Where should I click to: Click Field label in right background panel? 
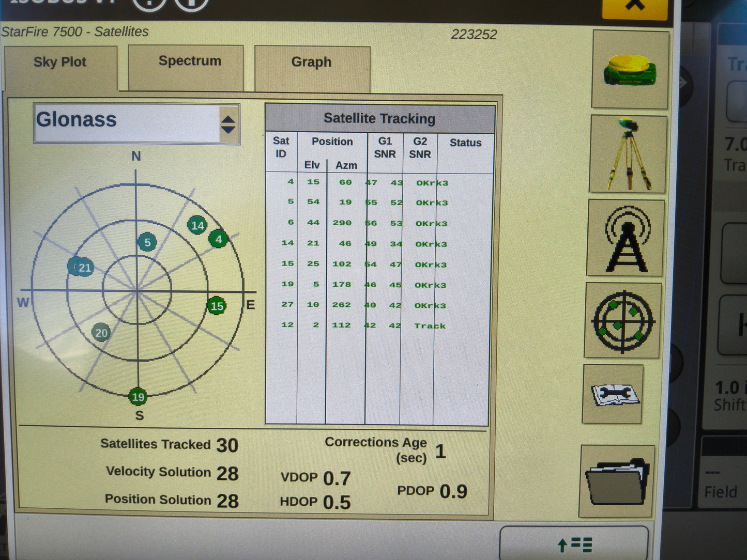[721, 492]
